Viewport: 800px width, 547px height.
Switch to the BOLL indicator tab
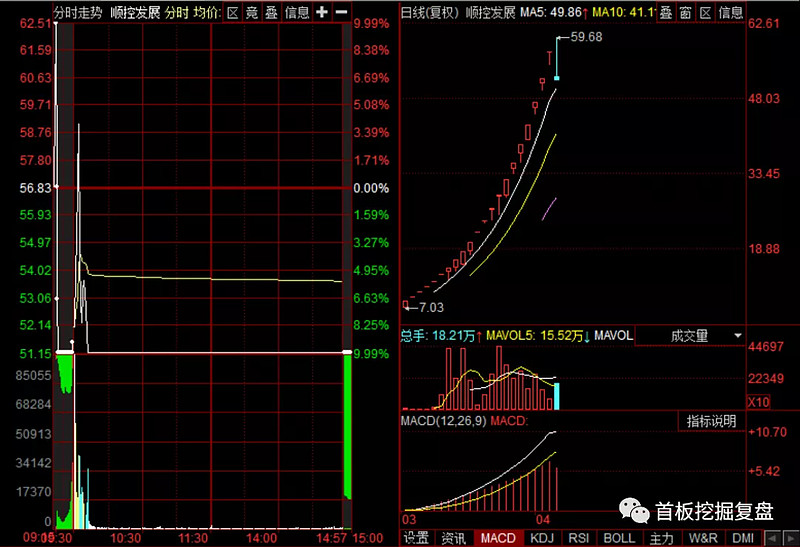point(619,538)
